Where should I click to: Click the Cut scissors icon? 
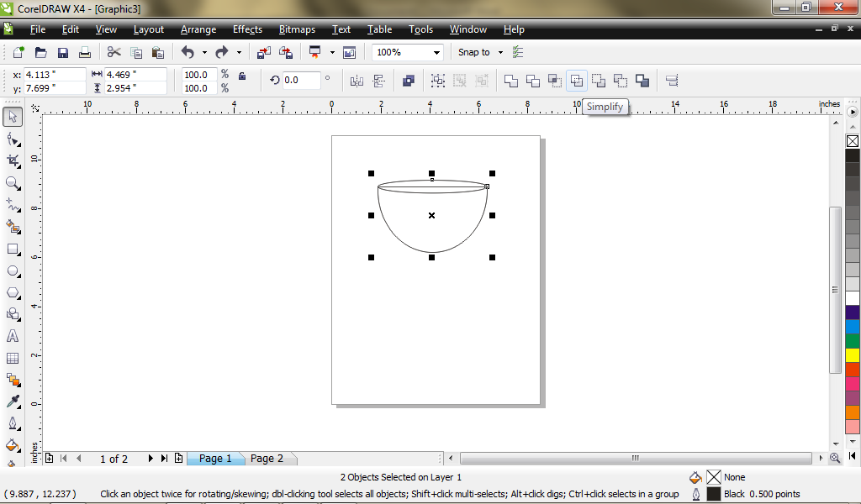click(x=114, y=52)
